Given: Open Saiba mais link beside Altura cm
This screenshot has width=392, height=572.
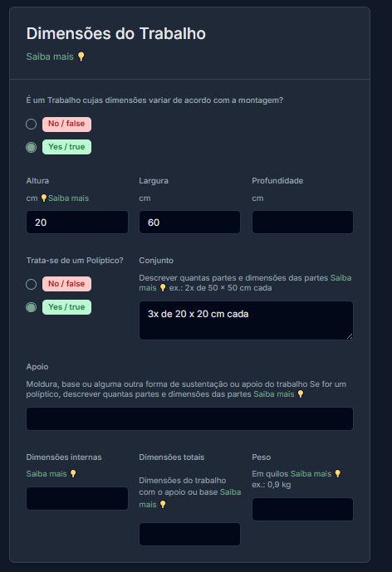Looking at the screenshot, I should coord(68,198).
